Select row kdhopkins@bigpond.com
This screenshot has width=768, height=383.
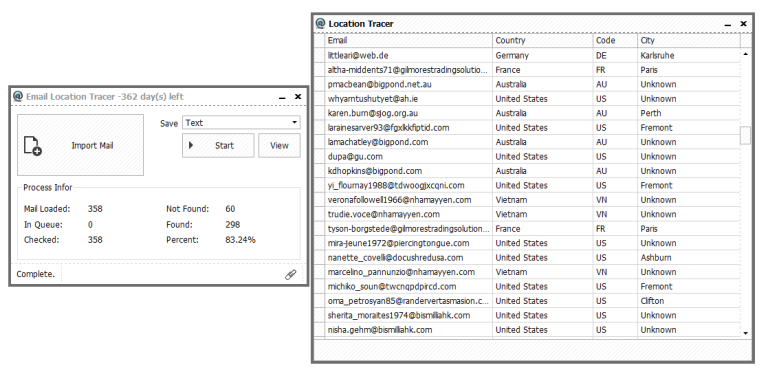pos(527,171)
